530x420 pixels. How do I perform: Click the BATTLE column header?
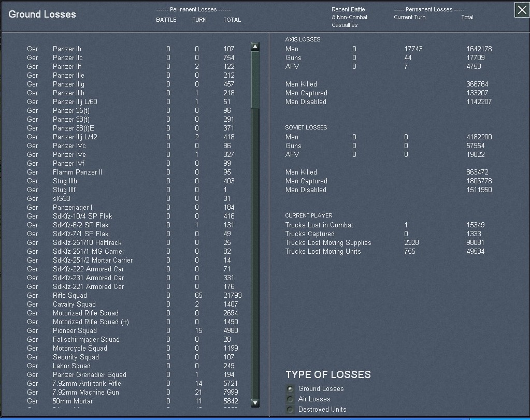tap(166, 20)
